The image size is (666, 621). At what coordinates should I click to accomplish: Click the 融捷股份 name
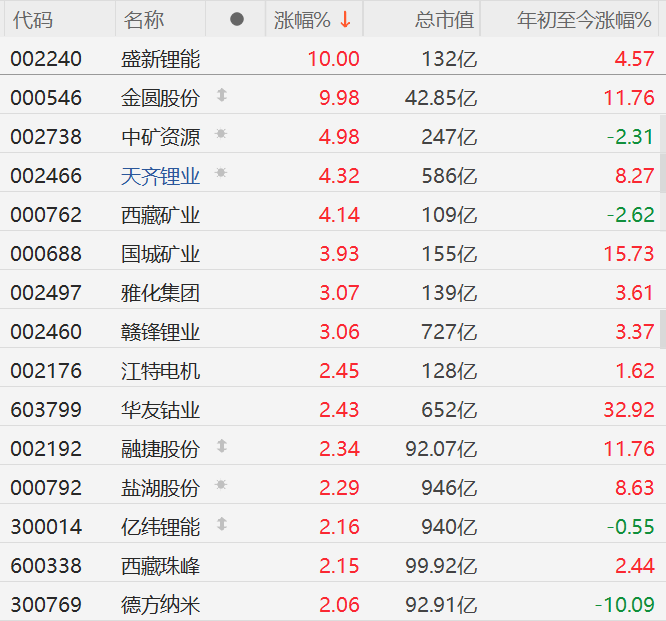pos(161,449)
